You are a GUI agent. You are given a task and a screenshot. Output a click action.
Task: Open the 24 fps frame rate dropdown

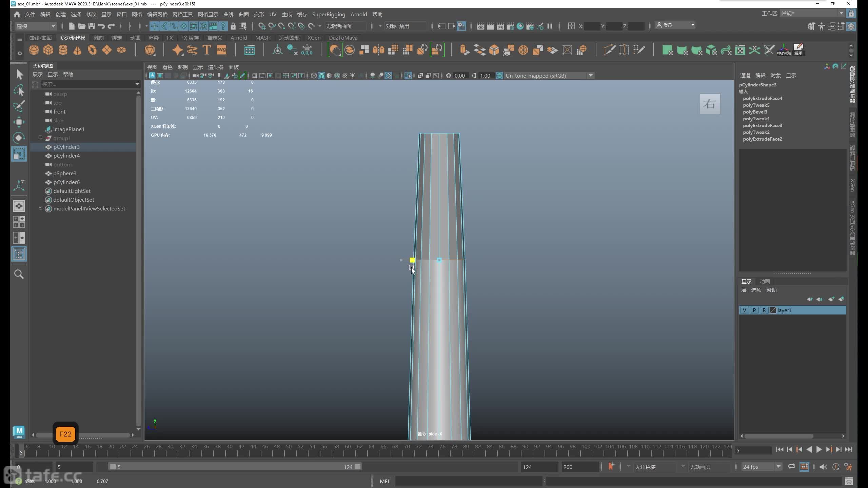click(762, 467)
